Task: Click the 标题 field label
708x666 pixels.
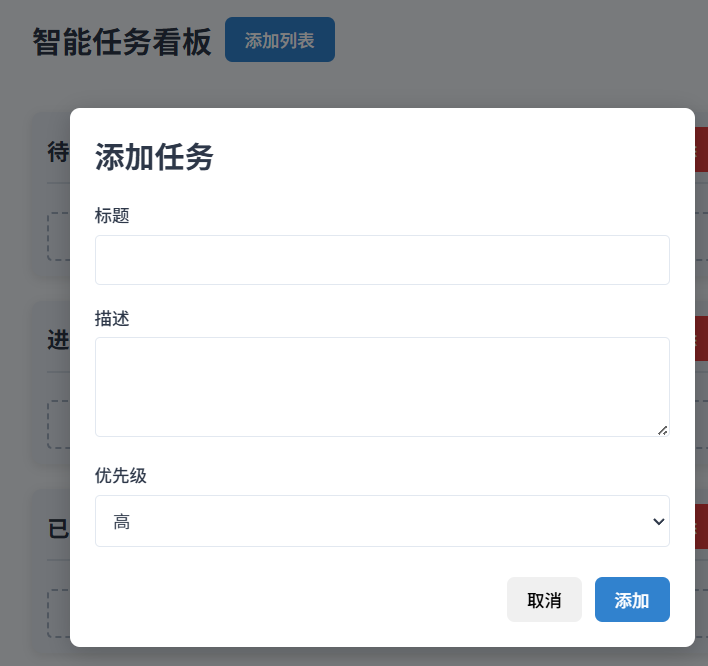Action: click(x=112, y=215)
